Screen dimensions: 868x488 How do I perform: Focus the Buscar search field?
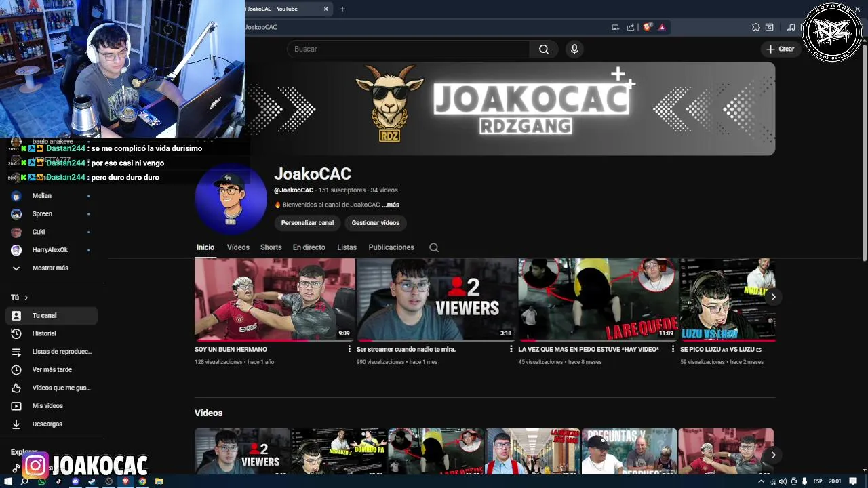(408, 49)
